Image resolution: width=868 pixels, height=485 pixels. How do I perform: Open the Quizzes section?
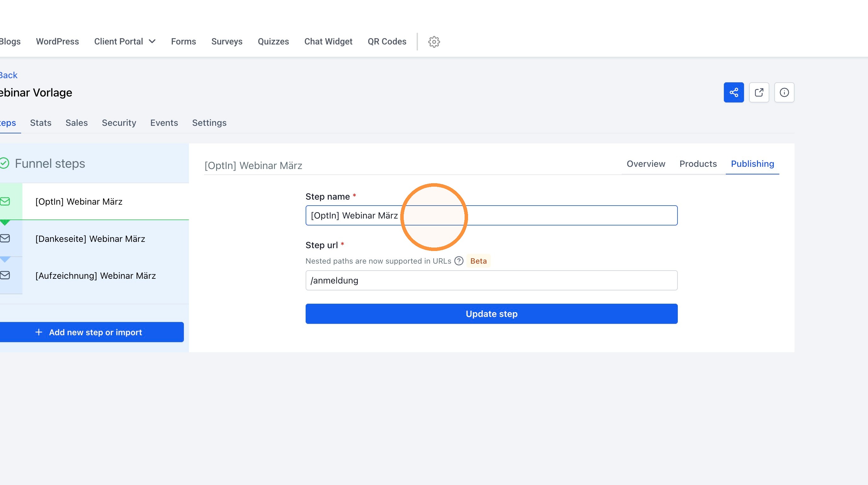273,41
